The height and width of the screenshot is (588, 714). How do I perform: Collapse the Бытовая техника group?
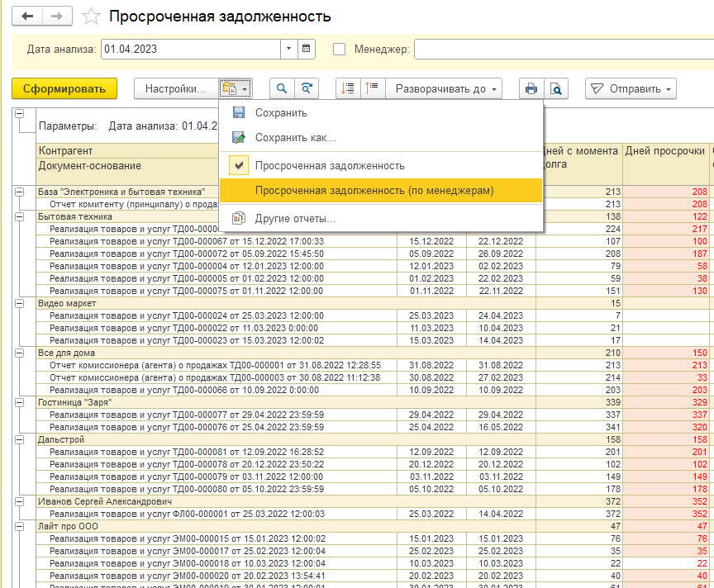point(20,216)
